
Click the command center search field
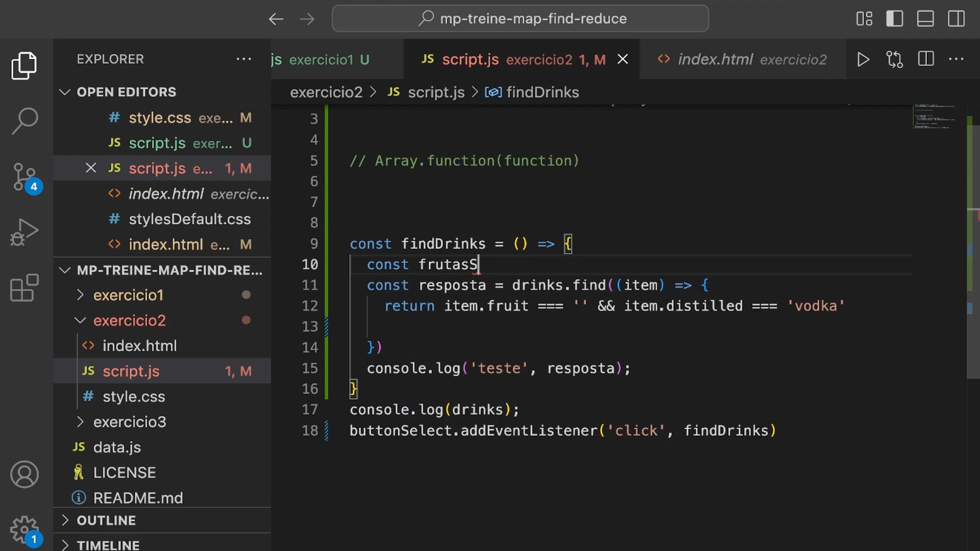tap(520, 19)
